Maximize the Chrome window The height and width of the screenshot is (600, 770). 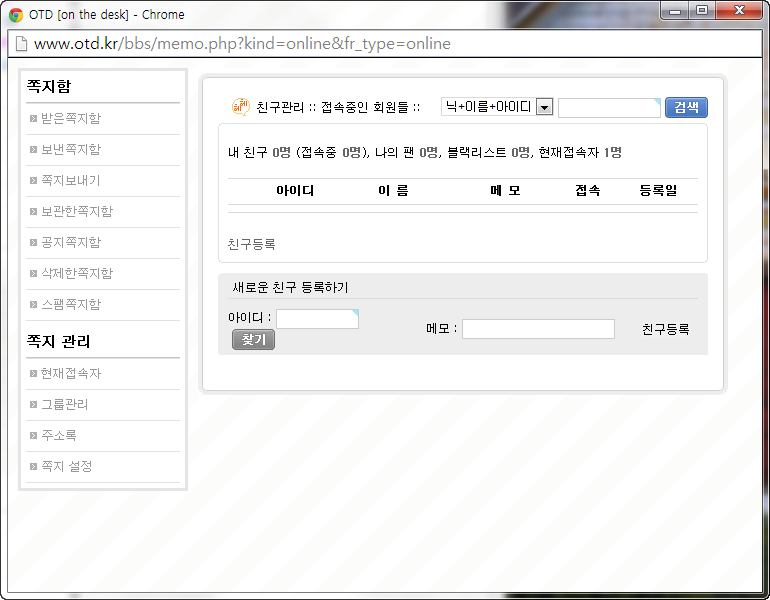[702, 10]
